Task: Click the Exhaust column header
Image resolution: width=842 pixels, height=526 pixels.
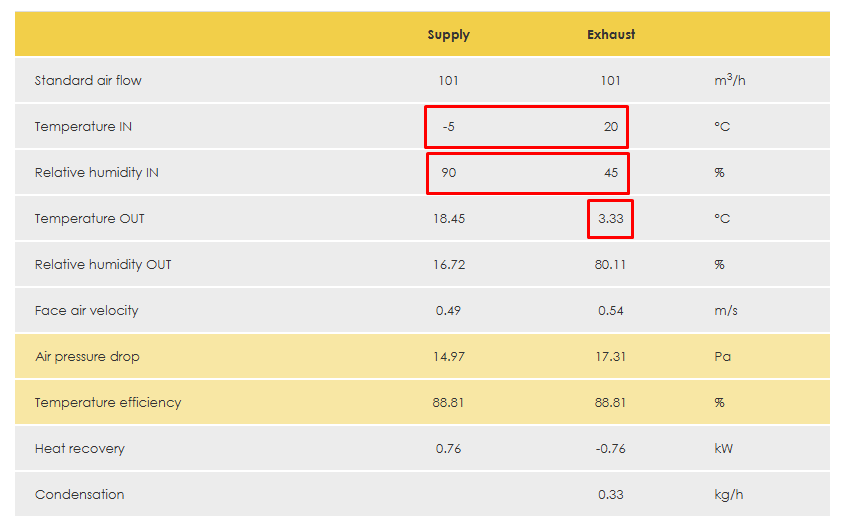Action: (x=611, y=35)
